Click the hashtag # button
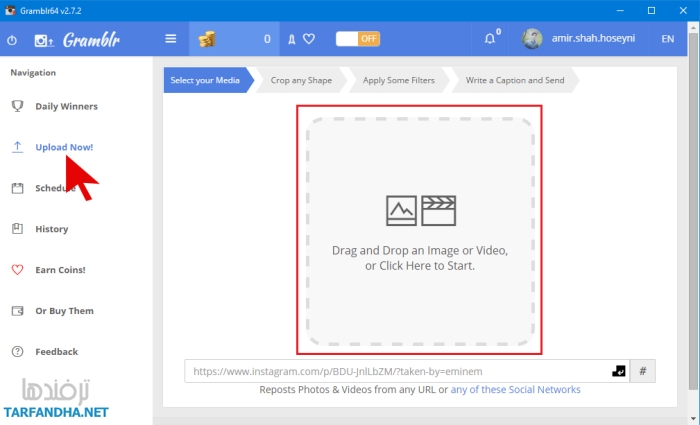Image resolution: width=700 pixels, height=425 pixels. click(x=643, y=371)
